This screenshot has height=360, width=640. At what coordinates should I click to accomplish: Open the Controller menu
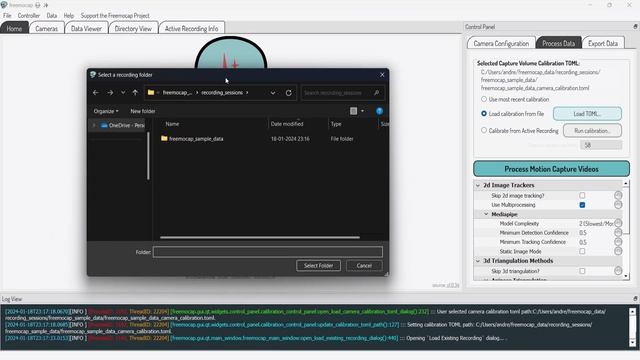click(29, 16)
